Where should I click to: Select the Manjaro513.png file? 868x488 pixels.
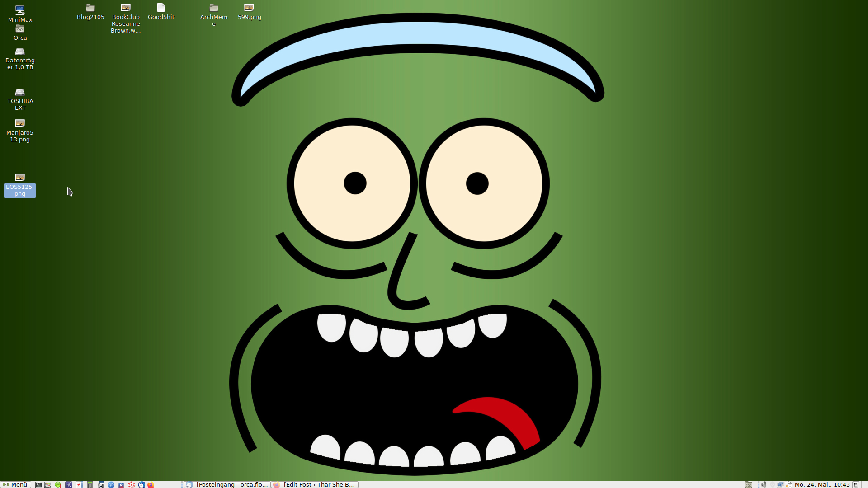20,131
